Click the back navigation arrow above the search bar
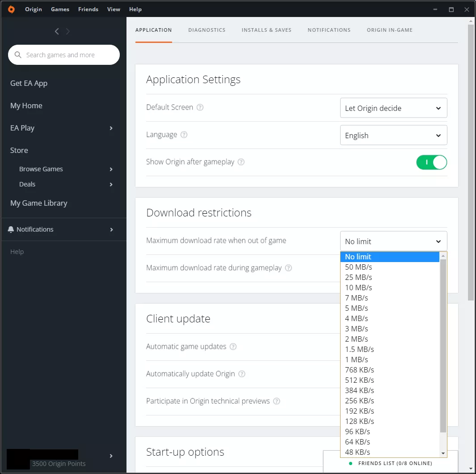Screen dimensions: 476x474 point(57,31)
